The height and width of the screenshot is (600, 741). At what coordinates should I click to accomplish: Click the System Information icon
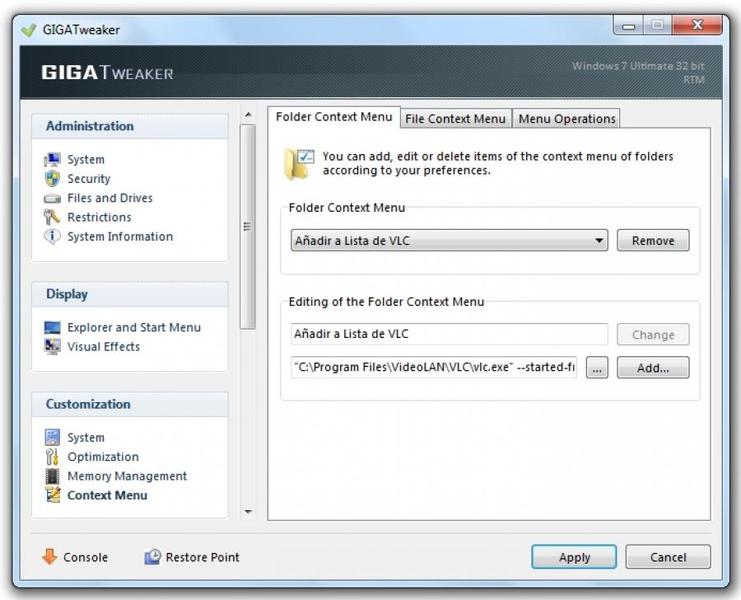[x=52, y=236]
